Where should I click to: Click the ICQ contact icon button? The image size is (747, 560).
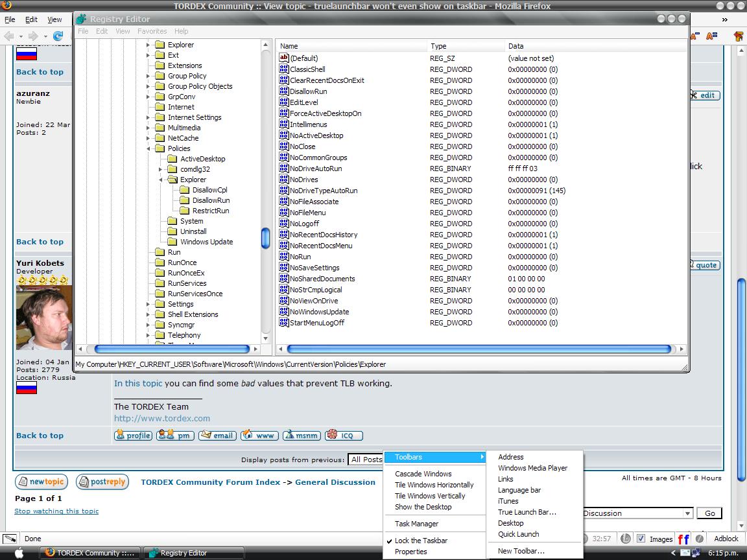pos(343,436)
